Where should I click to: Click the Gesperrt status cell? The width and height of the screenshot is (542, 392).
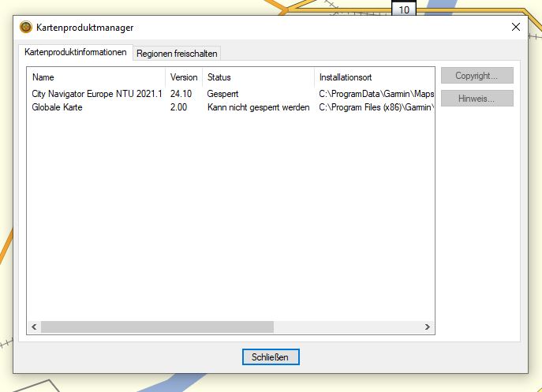pos(222,95)
